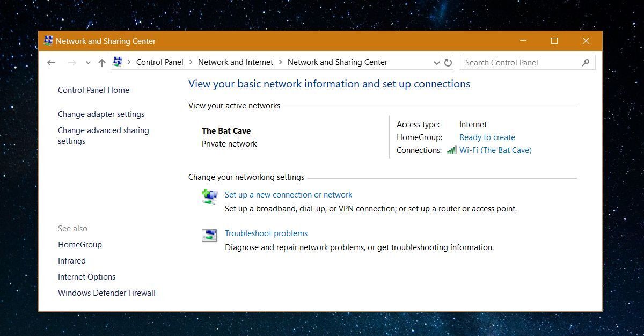The width and height of the screenshot is (644, 336).
Task: Click the Back navigation arrow
Action: click(x=52, y=63)
